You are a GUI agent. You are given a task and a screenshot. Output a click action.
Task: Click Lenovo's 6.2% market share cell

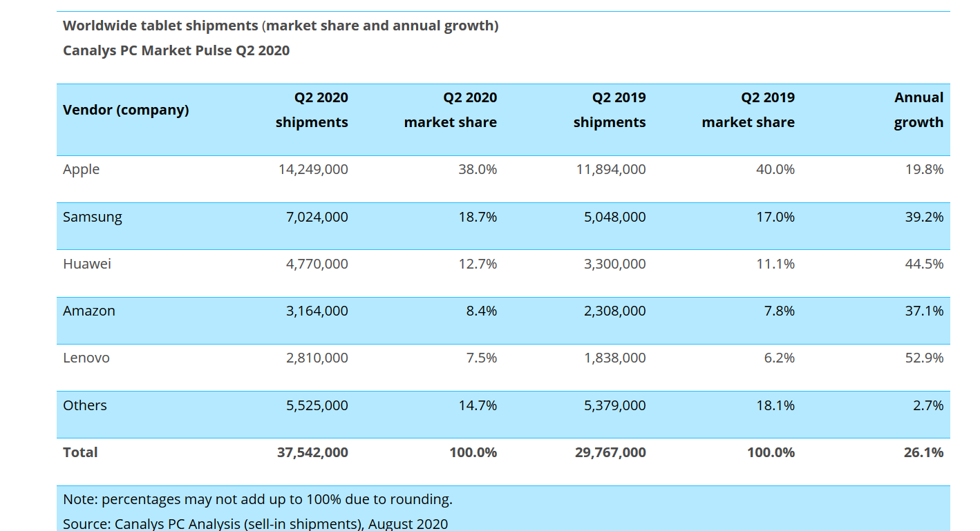point(779,358)
